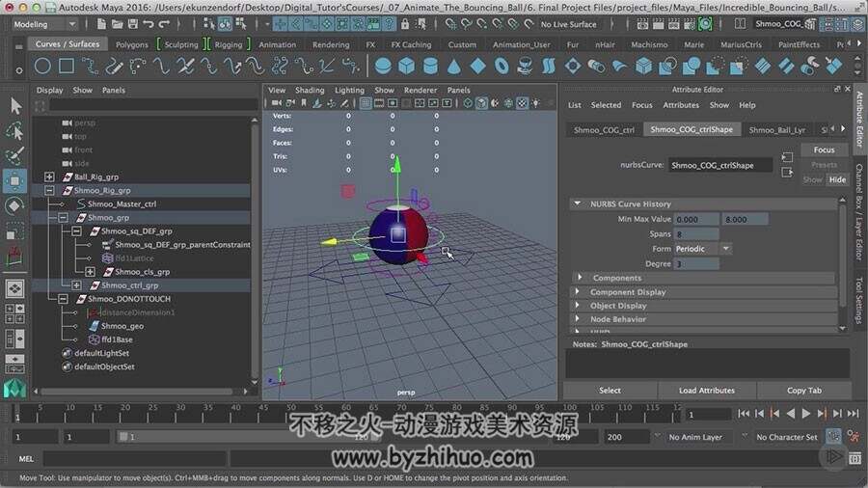Click the Hide button
Screen dimensions: 868x488
[x=837, y=179]
